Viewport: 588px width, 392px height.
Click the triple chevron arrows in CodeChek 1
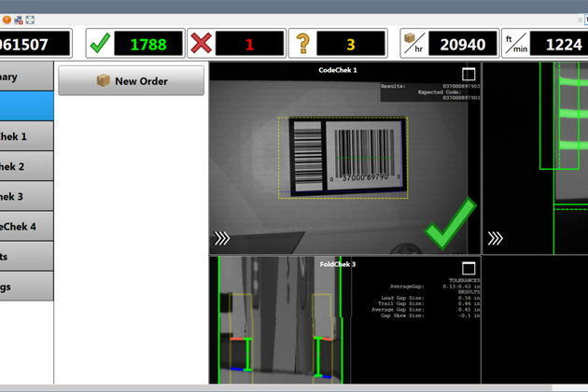pyautogui.click(x=221, y=238)
